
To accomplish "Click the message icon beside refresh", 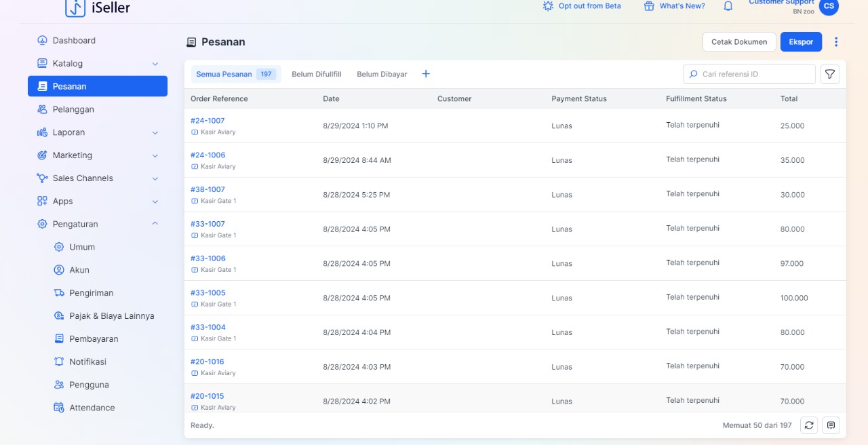I will [x=831, y=425].
